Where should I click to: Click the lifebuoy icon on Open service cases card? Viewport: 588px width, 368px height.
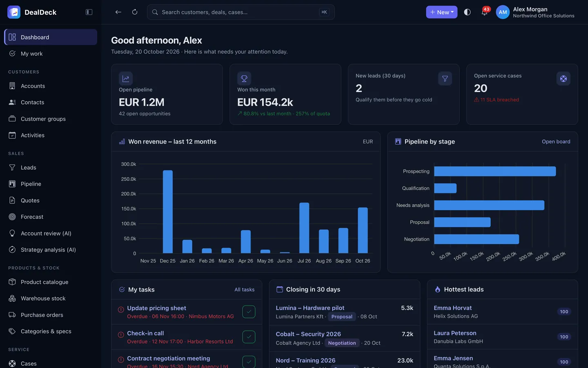563,79
